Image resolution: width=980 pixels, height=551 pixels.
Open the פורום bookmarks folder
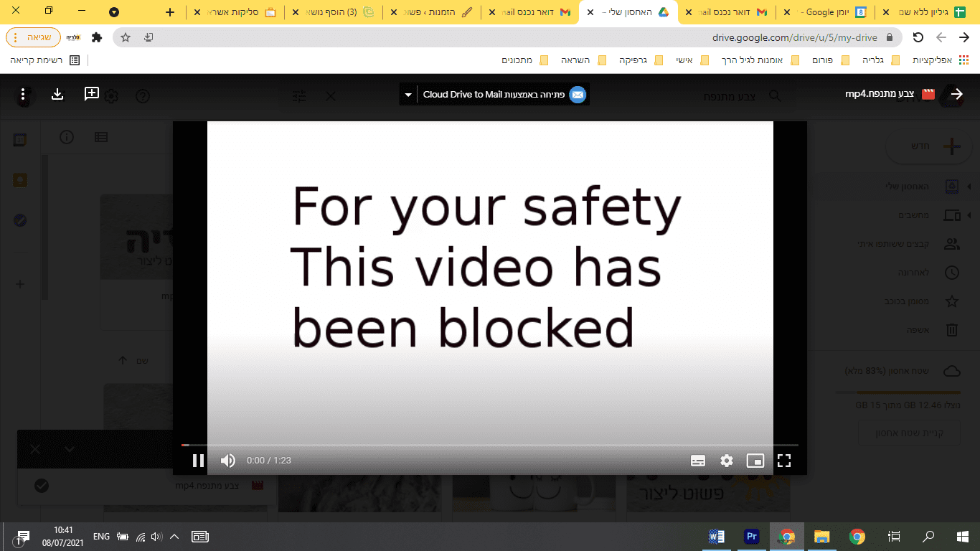pyautogui.click(x=833, y=60)
